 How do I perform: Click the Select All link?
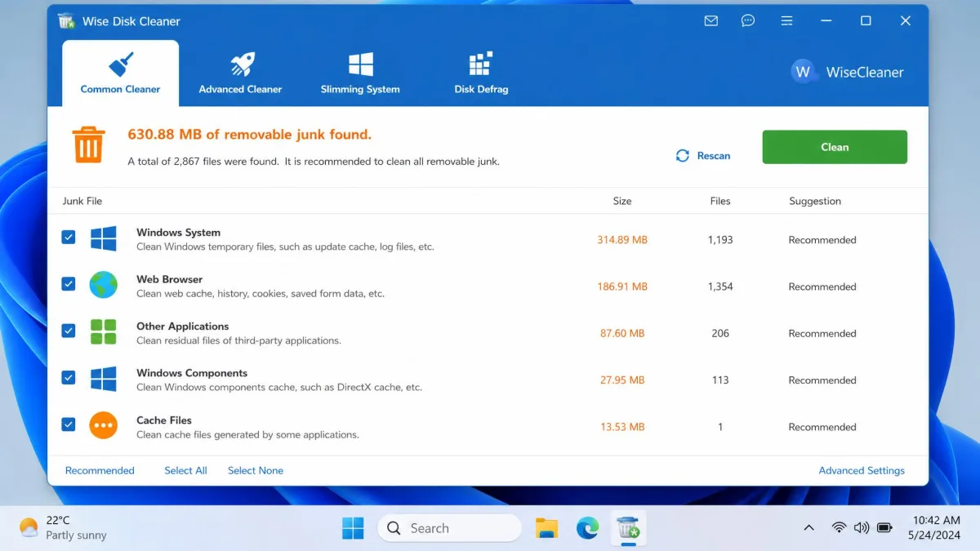[x=185, y=470]
